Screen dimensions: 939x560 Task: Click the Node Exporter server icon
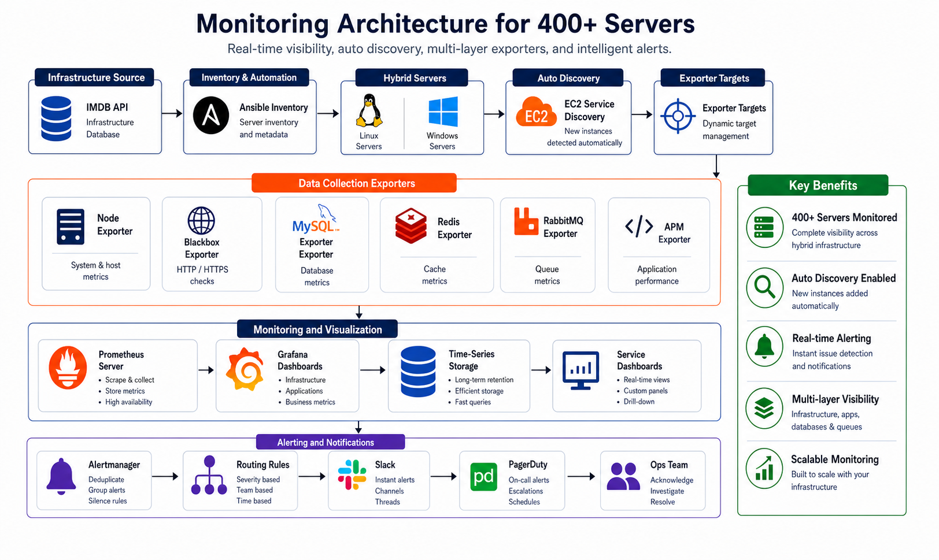pyautogui.click(x=71, y=227)
